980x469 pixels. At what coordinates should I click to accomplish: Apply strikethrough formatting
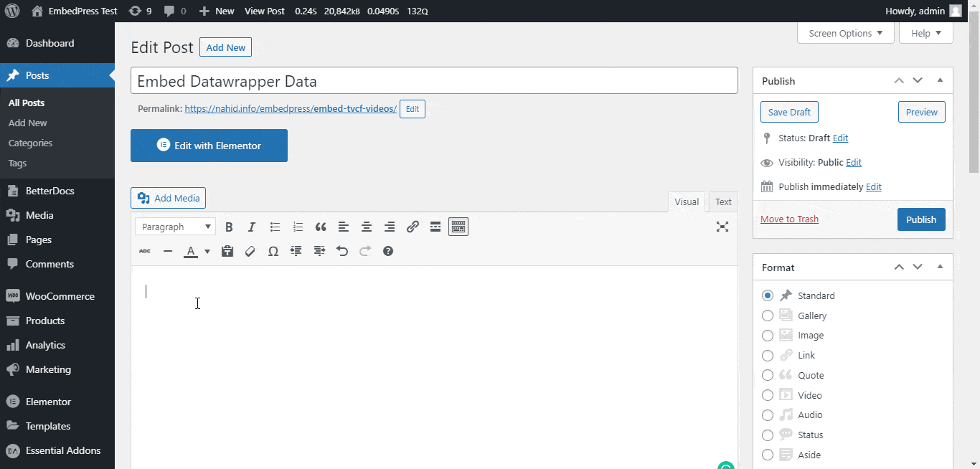coord(145,251)
